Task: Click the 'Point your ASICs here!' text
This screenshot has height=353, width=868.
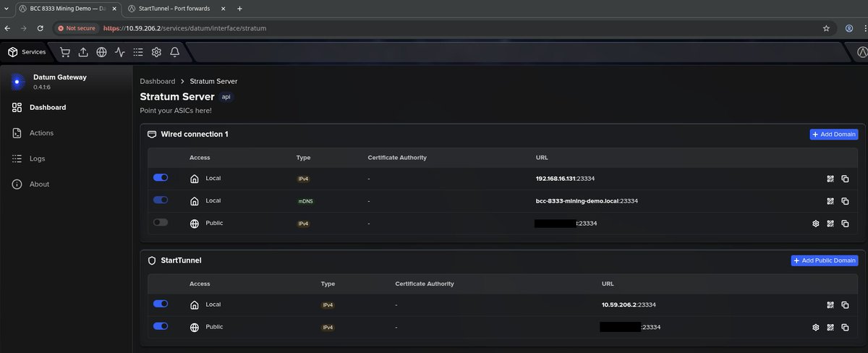Action: pyautogui.click(x=176, y=111)
